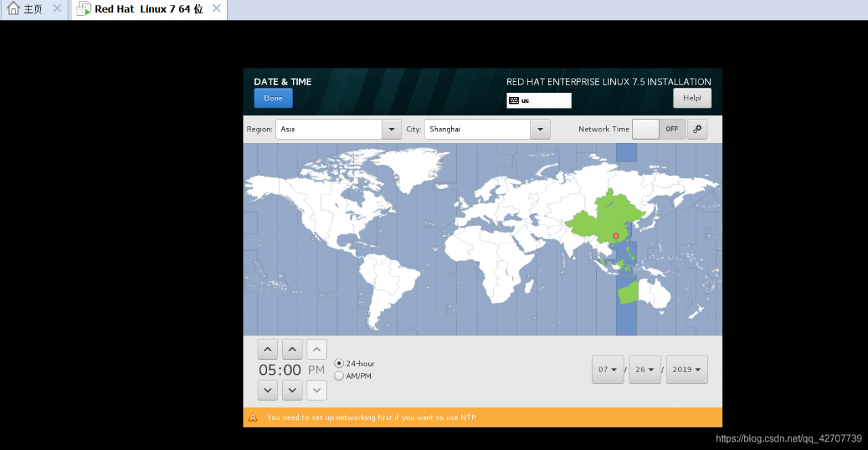Click the Done button

point(273,98)
